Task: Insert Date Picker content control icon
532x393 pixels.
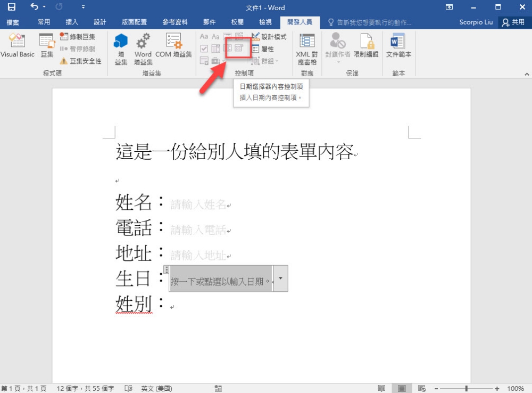Action: 239,48
